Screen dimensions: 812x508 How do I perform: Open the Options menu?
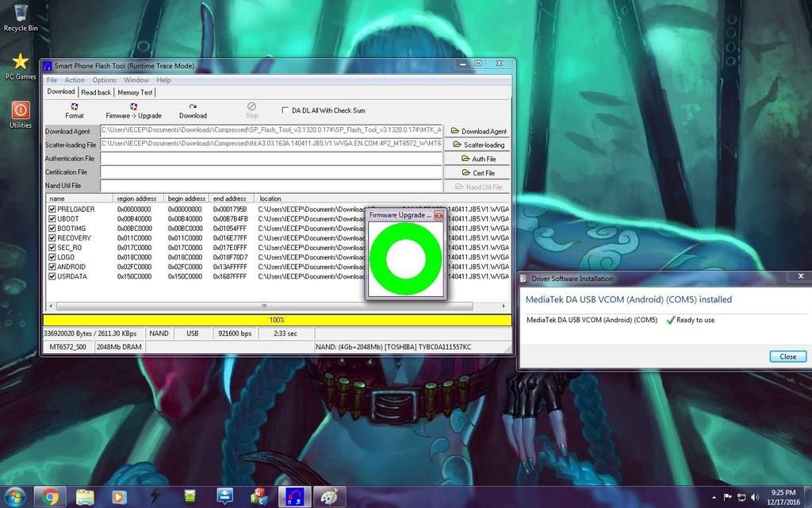pos(104,80)
